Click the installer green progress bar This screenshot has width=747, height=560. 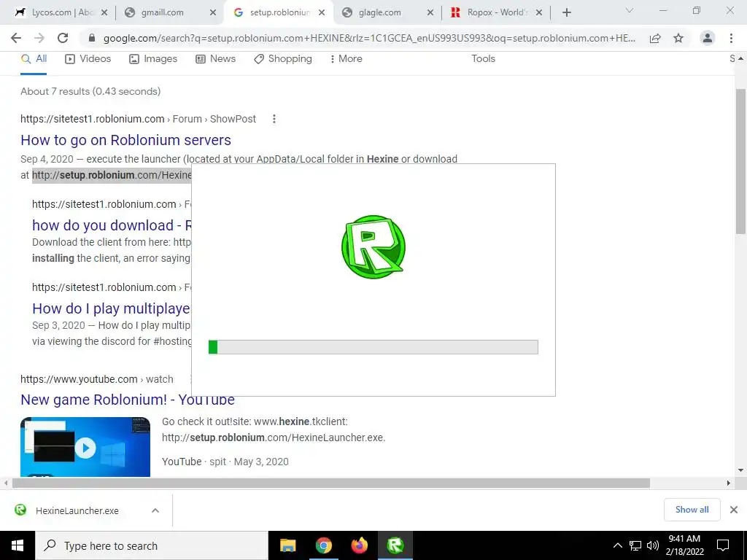[373, 347]
